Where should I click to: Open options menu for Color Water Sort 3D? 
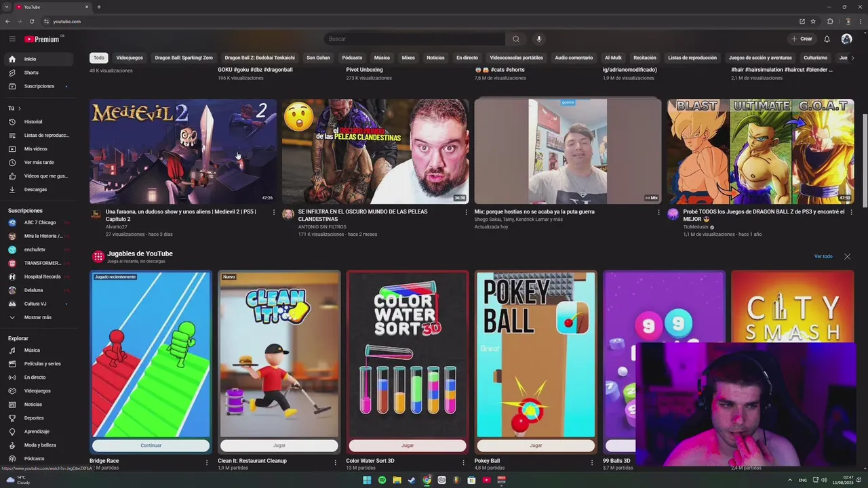point(463,462)
